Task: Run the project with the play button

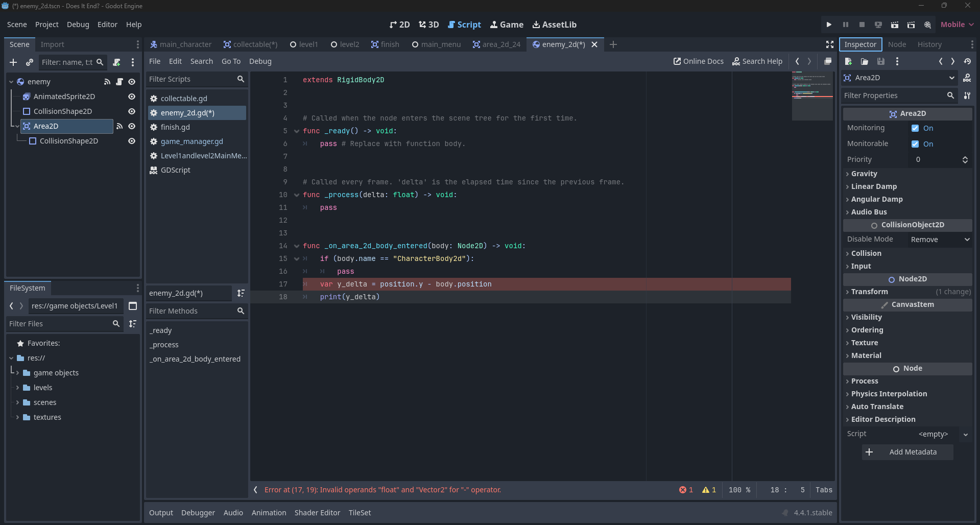Action: point(829,25)
